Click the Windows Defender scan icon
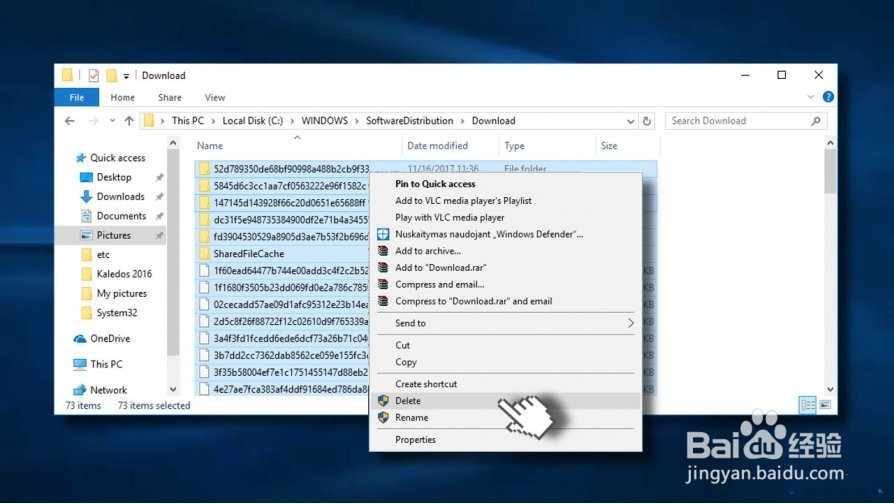The width and height of the screenshot is (894, 504). click(383, 234)
